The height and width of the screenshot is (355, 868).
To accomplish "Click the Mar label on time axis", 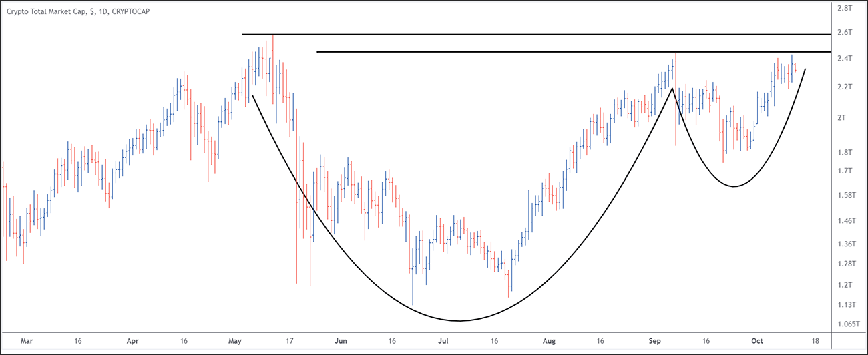I will [x=26, y=340].
